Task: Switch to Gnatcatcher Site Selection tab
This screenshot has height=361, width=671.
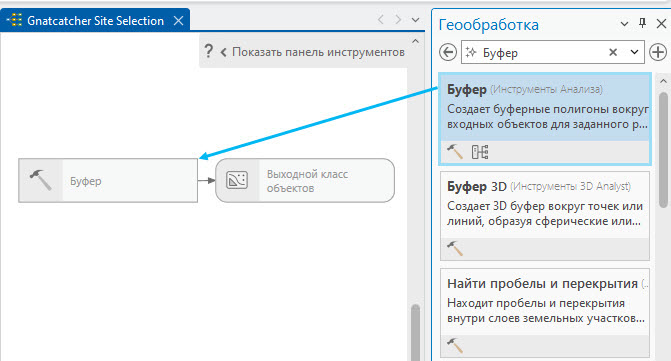Action: coord(95,21)
